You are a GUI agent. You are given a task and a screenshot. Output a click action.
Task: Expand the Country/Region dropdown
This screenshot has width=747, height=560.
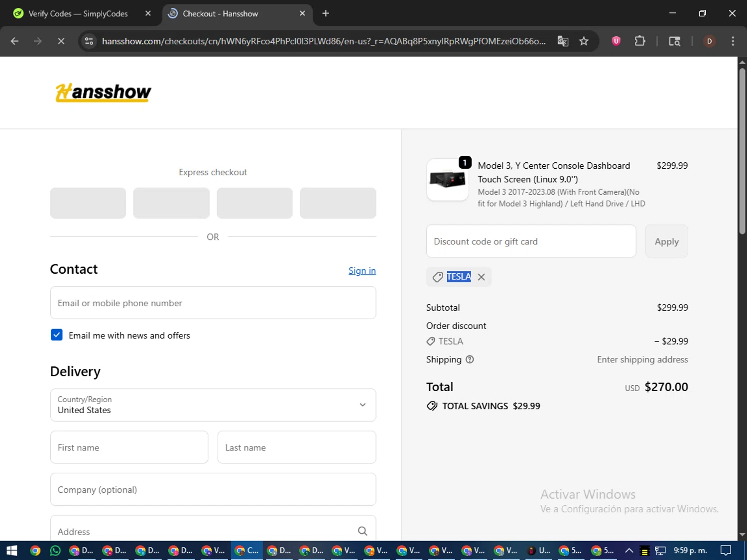[x=213, y=405]
